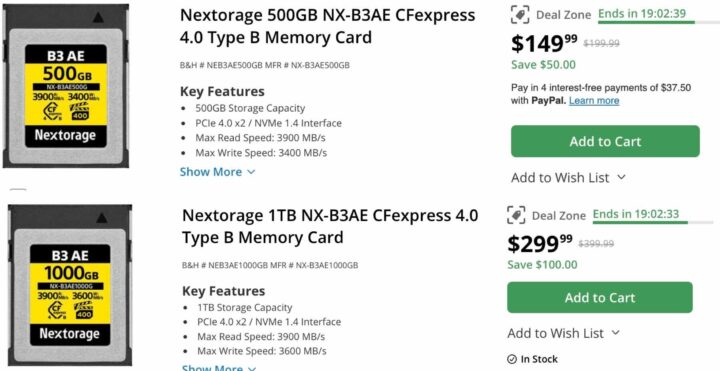Click Deal Zone label for 500GB card

[x=563, y=15]
